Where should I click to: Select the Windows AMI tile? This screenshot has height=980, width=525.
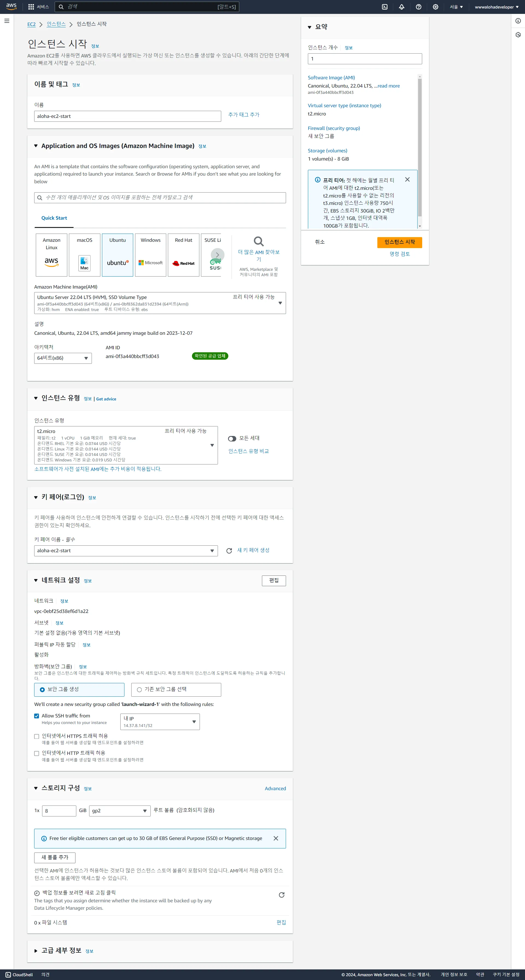(151, 255)
